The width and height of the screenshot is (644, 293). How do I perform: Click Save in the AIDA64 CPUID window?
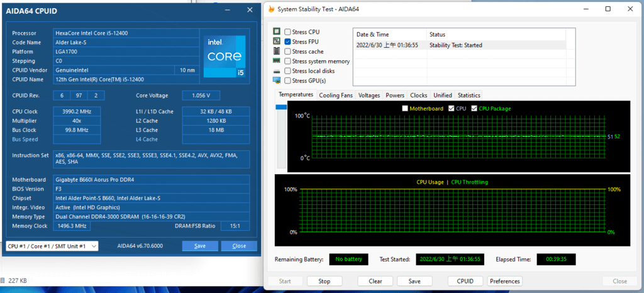[199, 246]
